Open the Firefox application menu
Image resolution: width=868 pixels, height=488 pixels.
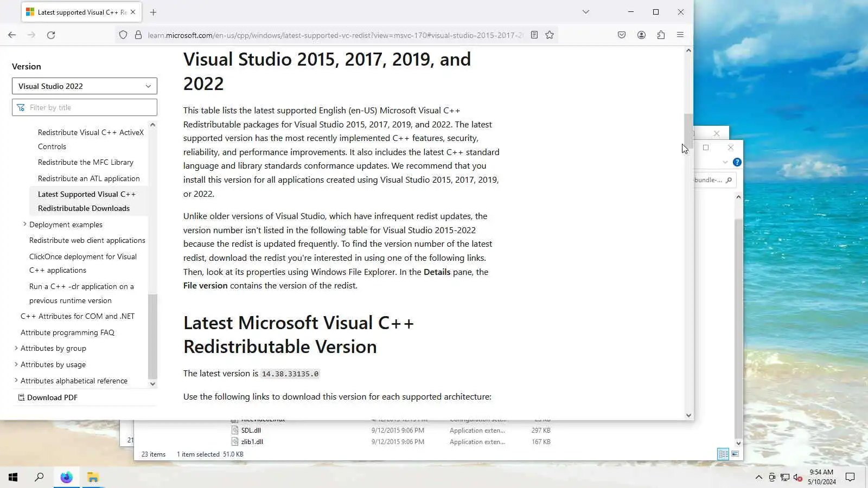(680, 35)
